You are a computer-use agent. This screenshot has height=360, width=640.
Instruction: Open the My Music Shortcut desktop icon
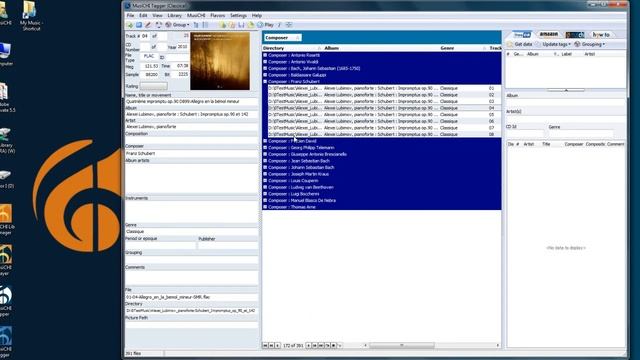tap(30, 16)
